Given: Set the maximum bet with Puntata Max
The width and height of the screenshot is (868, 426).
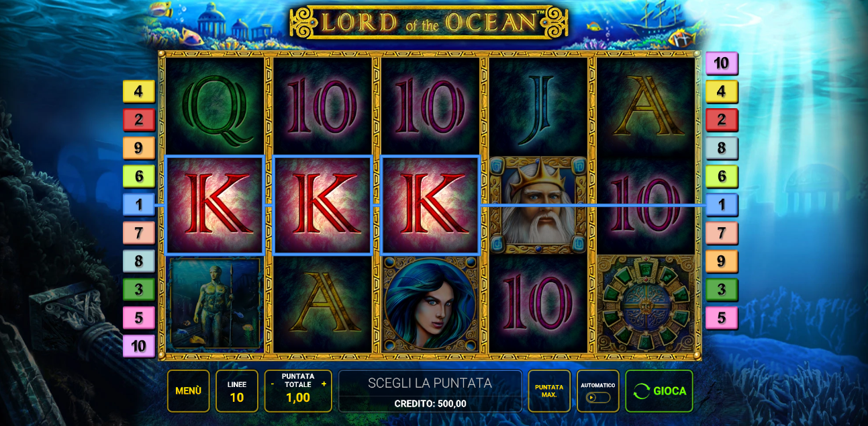Looking at the screenshot, I should pos(549,390).
